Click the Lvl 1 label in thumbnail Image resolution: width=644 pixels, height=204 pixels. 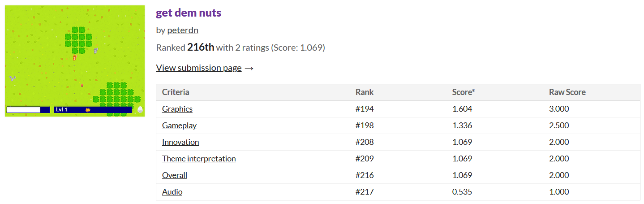62,109
